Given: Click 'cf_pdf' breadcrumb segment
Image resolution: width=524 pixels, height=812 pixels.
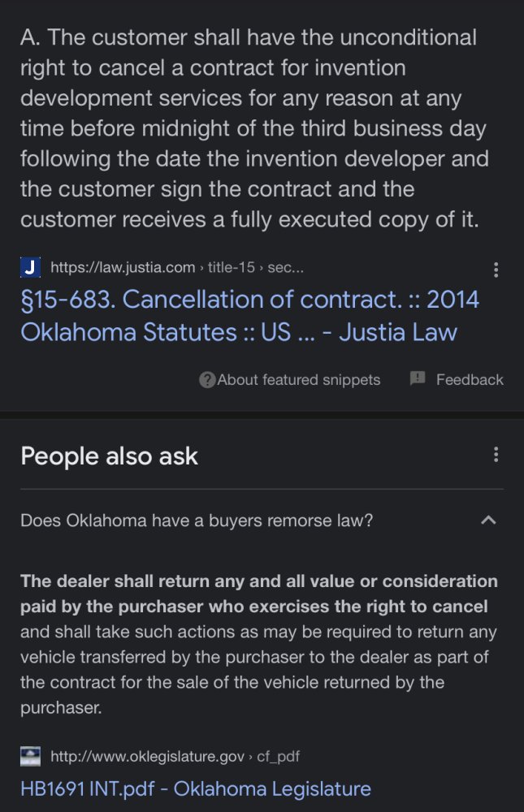Looking at the screenshot, I should coord(279,757).
